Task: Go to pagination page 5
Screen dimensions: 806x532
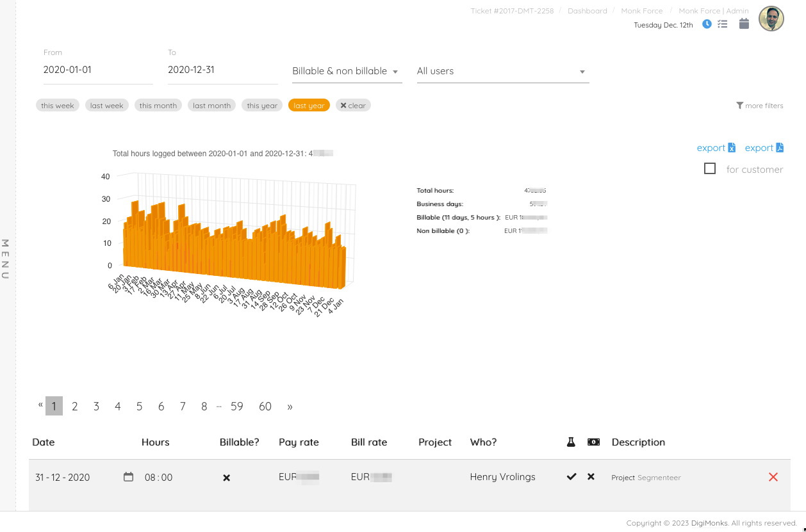Action: 139,406
